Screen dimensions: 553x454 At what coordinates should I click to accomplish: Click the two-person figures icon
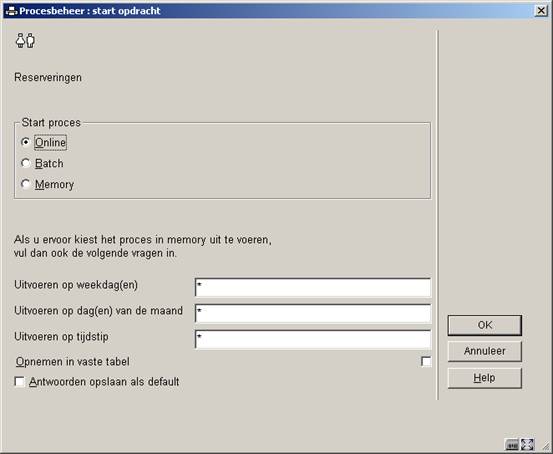(x=25, y=41)
